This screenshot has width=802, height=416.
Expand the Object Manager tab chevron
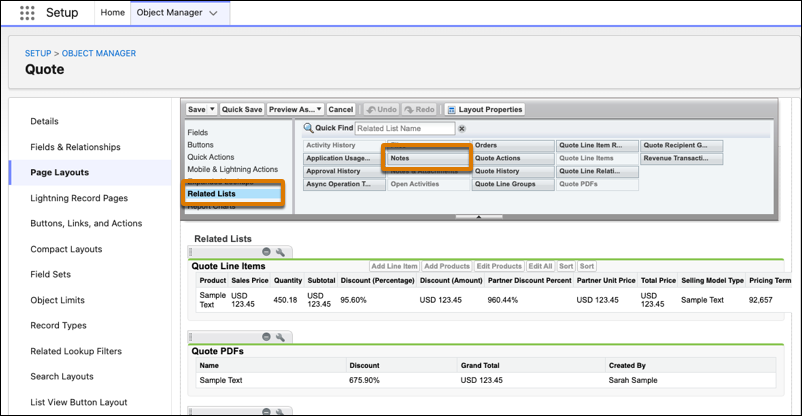pyautogui.click(x=213, y=13)
